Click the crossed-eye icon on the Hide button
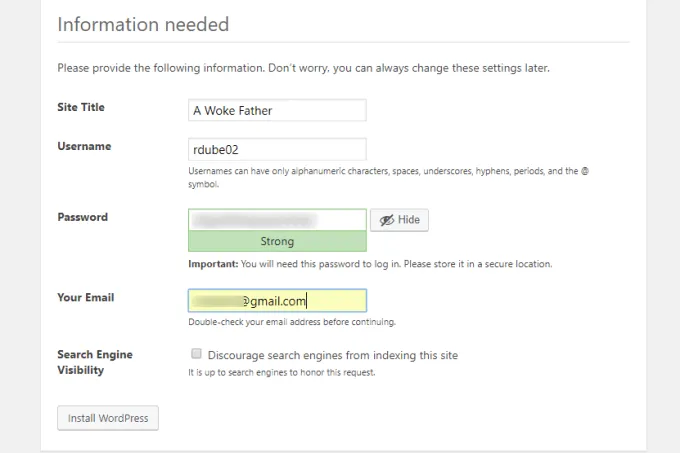The width and height of the screenshot is (680, 453). (x=387, y=220)
